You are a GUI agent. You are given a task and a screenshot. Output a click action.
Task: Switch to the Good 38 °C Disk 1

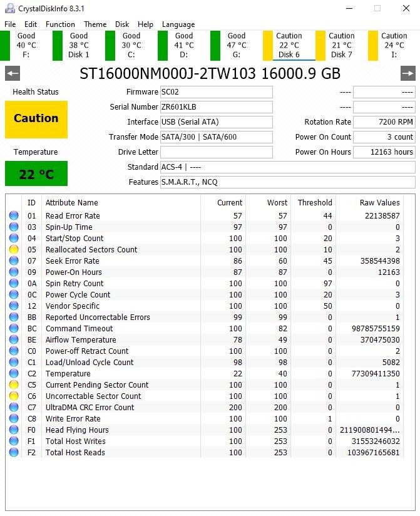79,46
